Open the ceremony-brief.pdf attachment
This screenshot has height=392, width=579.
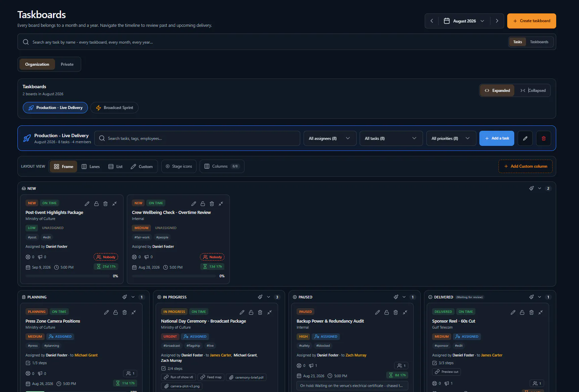click(x=246, y=377)
